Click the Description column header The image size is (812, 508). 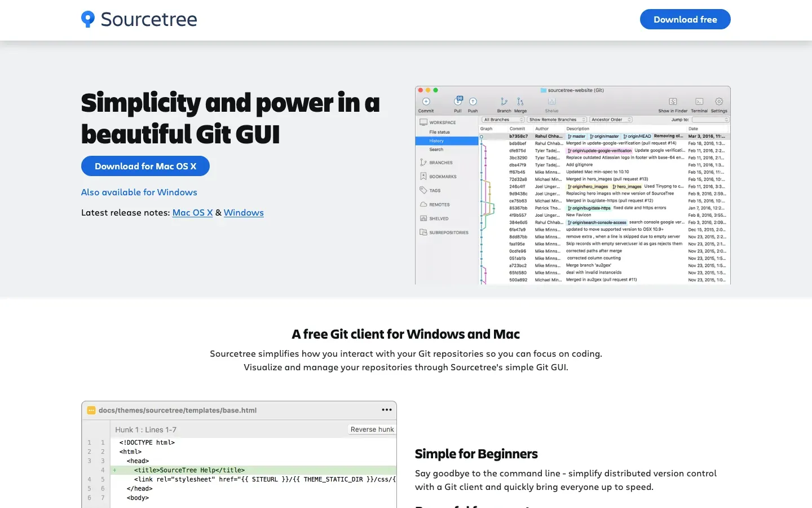578,129
